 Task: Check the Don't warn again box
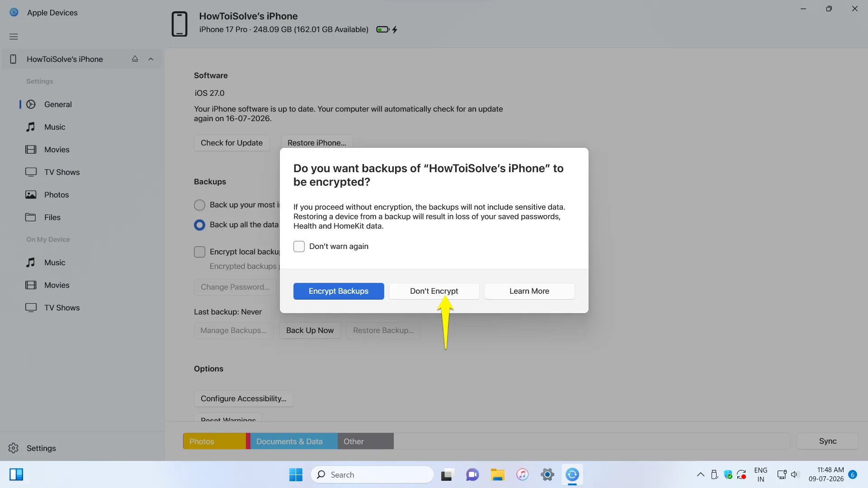tap(299, 246)
